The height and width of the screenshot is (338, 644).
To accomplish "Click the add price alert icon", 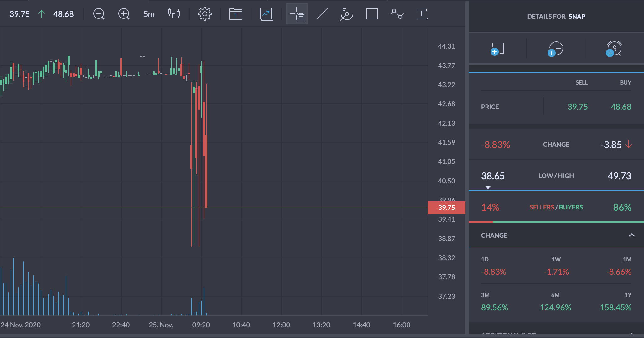I will (614, 49).
